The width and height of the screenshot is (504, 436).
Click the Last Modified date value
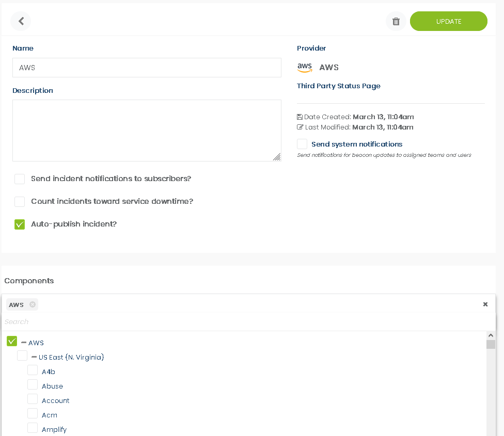pos(383,127)
